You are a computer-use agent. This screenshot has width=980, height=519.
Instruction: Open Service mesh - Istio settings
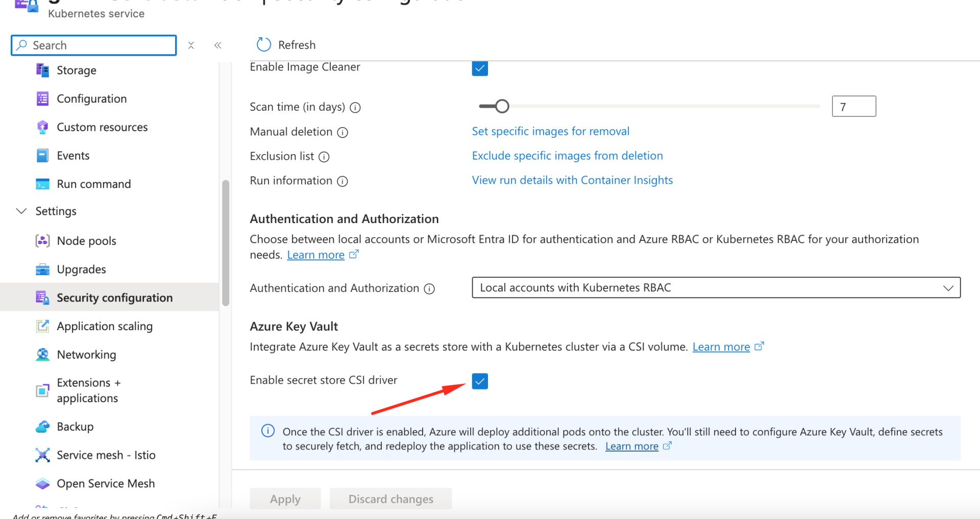pos(106,455)
